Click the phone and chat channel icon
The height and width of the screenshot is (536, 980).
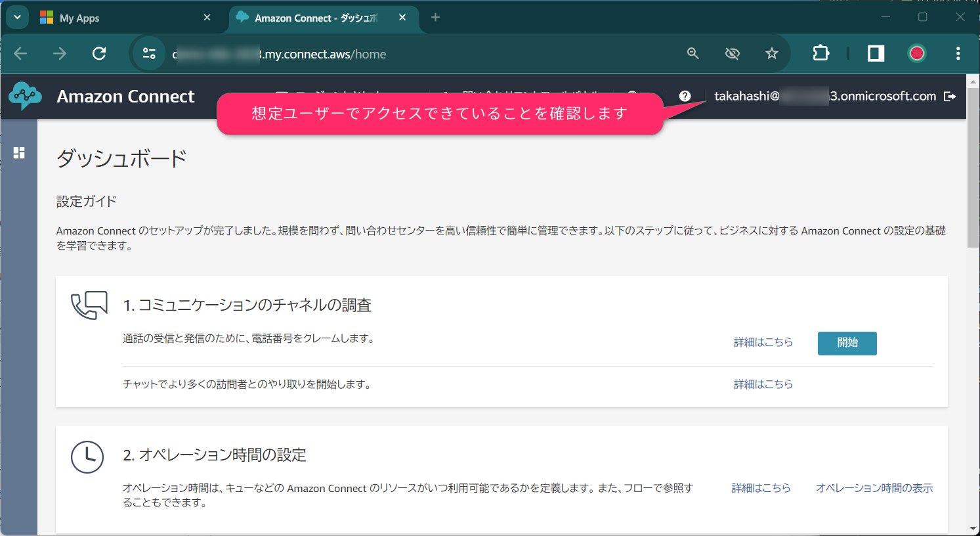click(x=89, y=305)
